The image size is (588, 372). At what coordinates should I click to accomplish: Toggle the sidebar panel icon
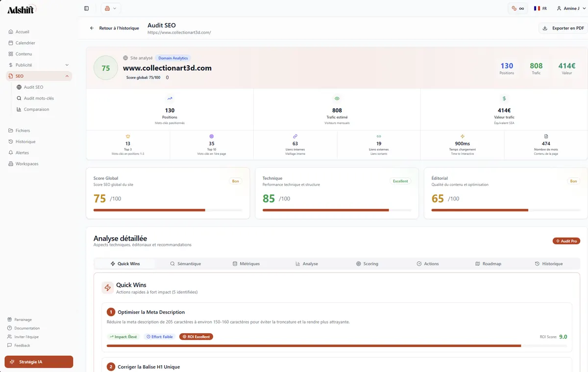87,8
